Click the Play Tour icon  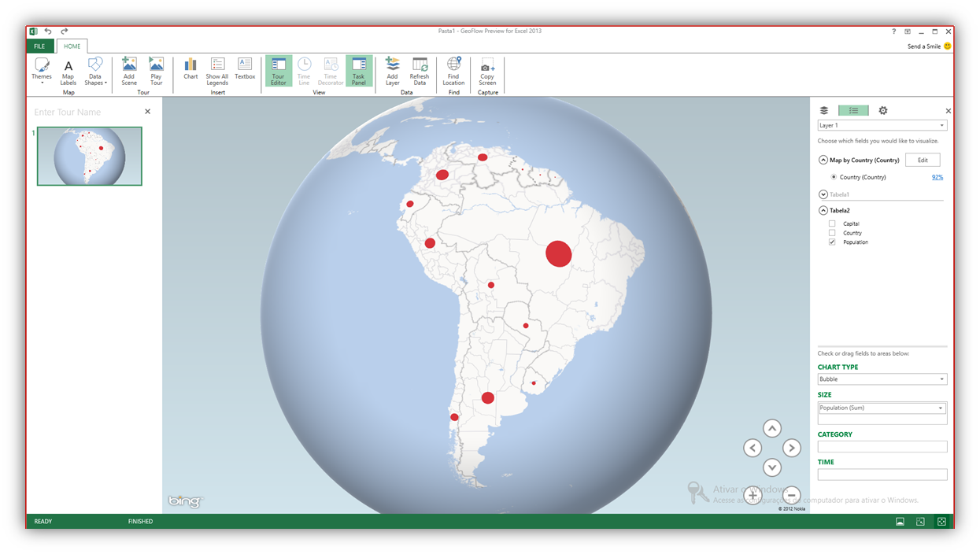156,71
